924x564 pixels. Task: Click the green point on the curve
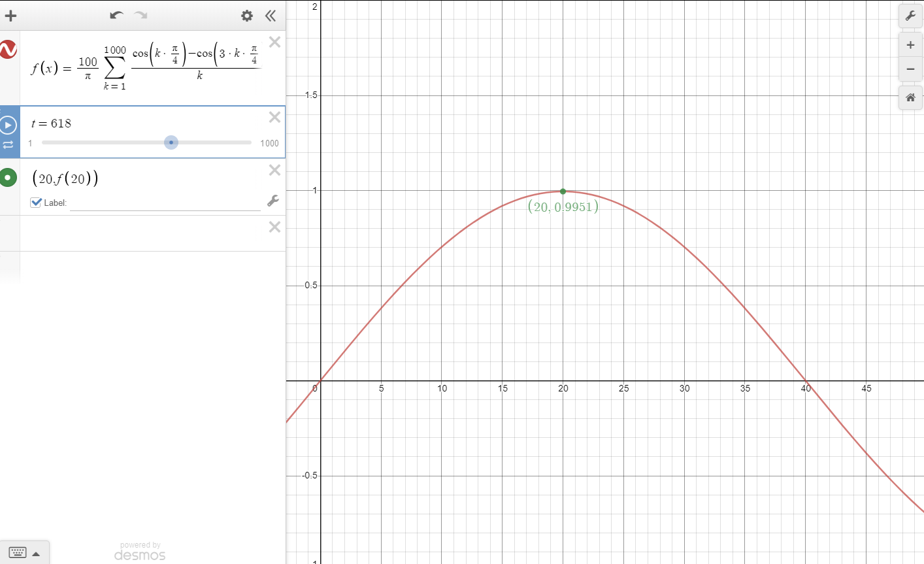click(563, 191)
